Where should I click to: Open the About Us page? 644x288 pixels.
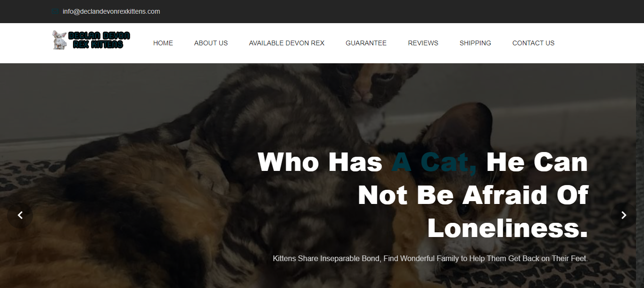(211, 43)
